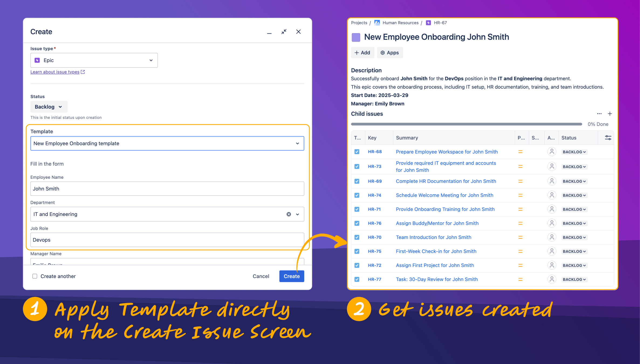The width and height of the screenshot is (640, 364).
Task: Click the Human Resources project icon in breadcrumb
Action: click(x=377, y=23)
